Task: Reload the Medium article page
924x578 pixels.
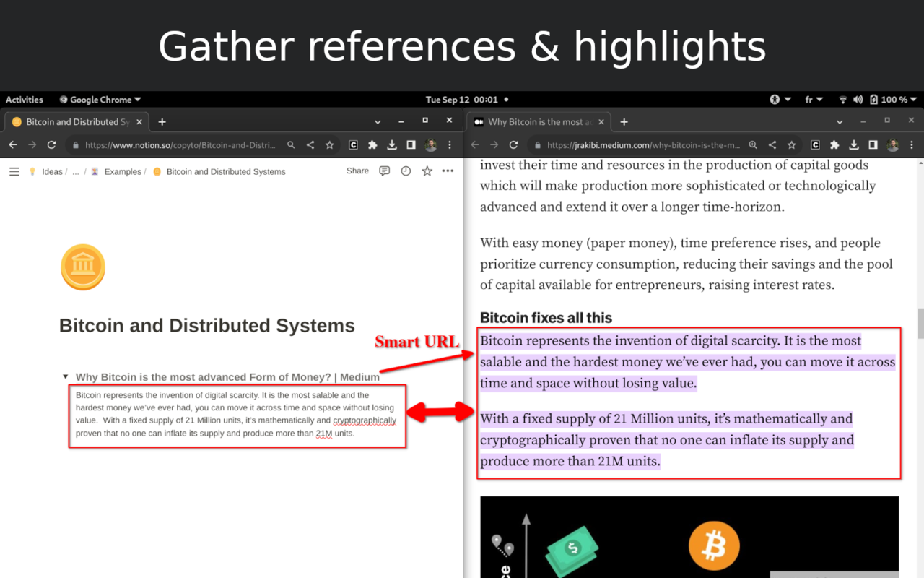Action: point(513,145)
